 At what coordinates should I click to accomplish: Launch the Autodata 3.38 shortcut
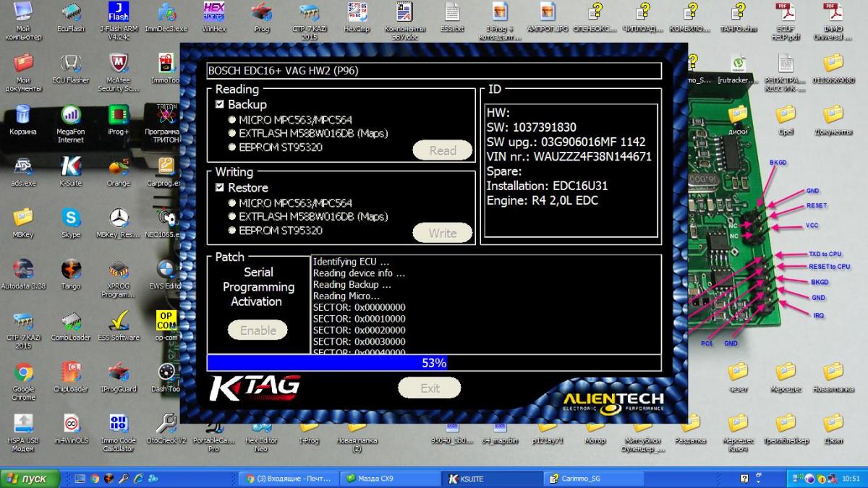click(23, 270)
